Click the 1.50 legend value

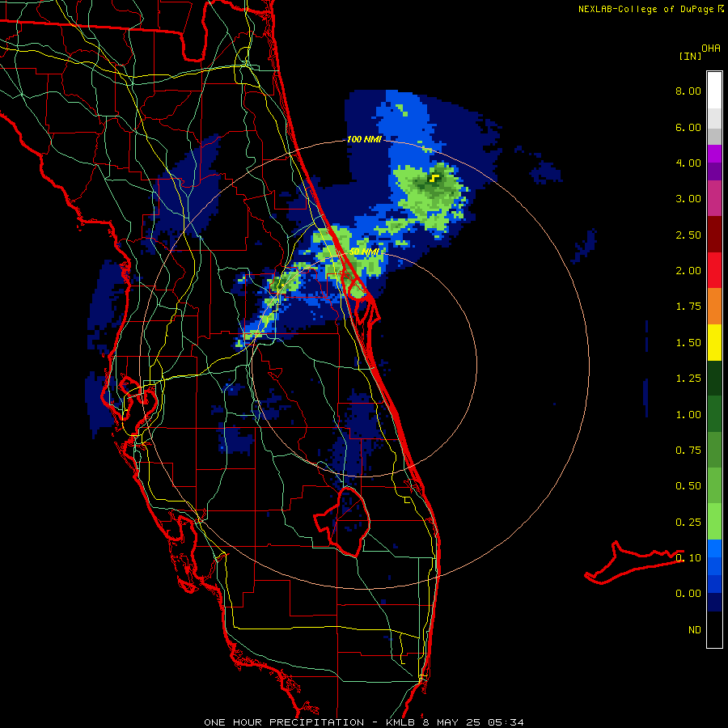coord(688,343)
